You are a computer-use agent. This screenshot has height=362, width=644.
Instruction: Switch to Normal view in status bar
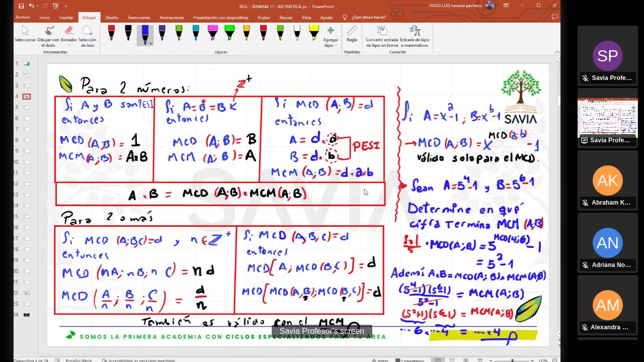438,360
